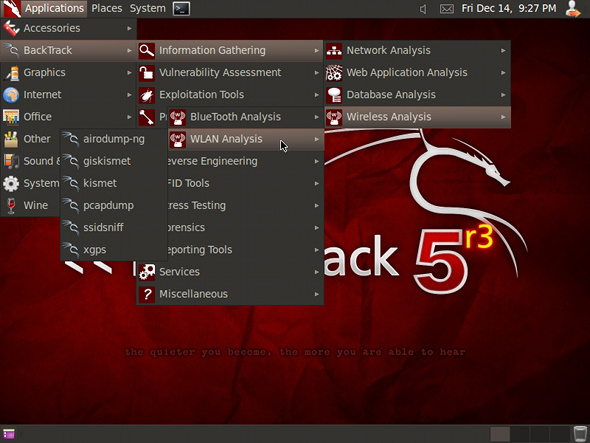
Task: Click the Network Analysis topology icon
Action: (x=334, y=50)
